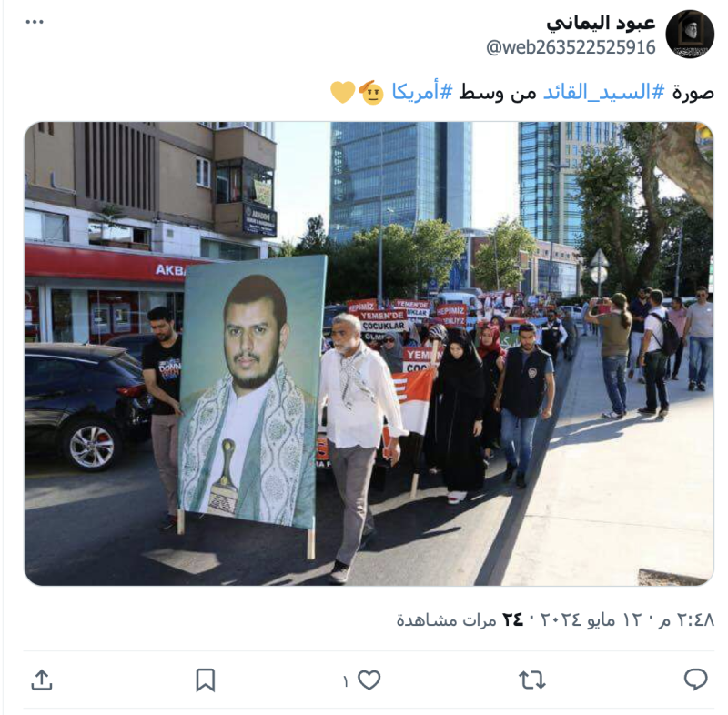This screenshot has width=728, height=715.
Task: Open the three-dot more options menu
Action: pos(35,22)
